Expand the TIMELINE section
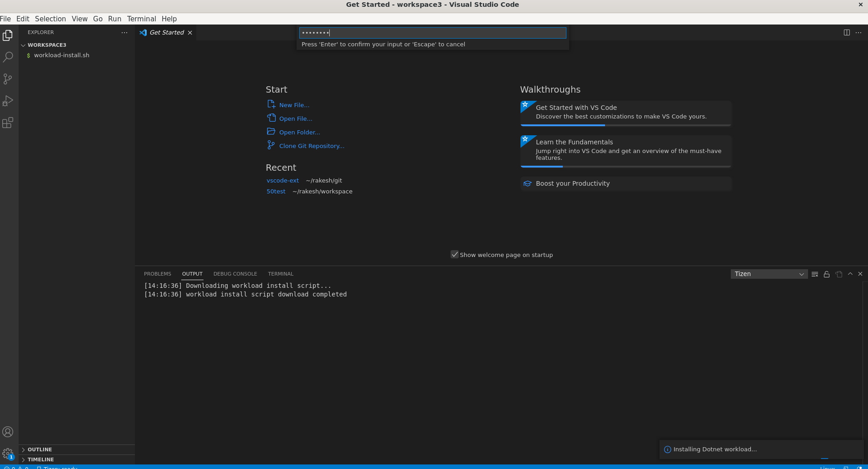Screen dimensions: 868x469 pyautogui.click(x=41, y=459)
